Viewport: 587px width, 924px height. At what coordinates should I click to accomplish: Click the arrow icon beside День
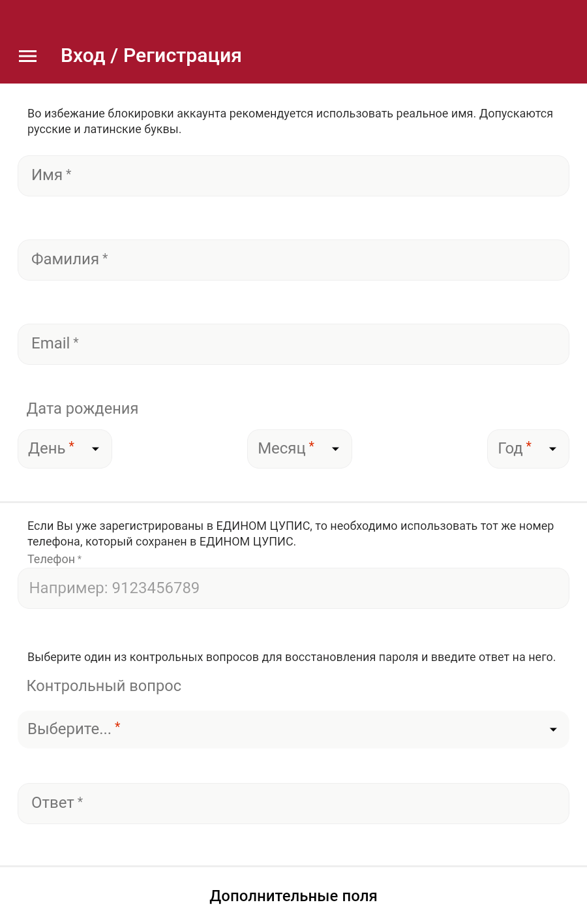[96, 449]
